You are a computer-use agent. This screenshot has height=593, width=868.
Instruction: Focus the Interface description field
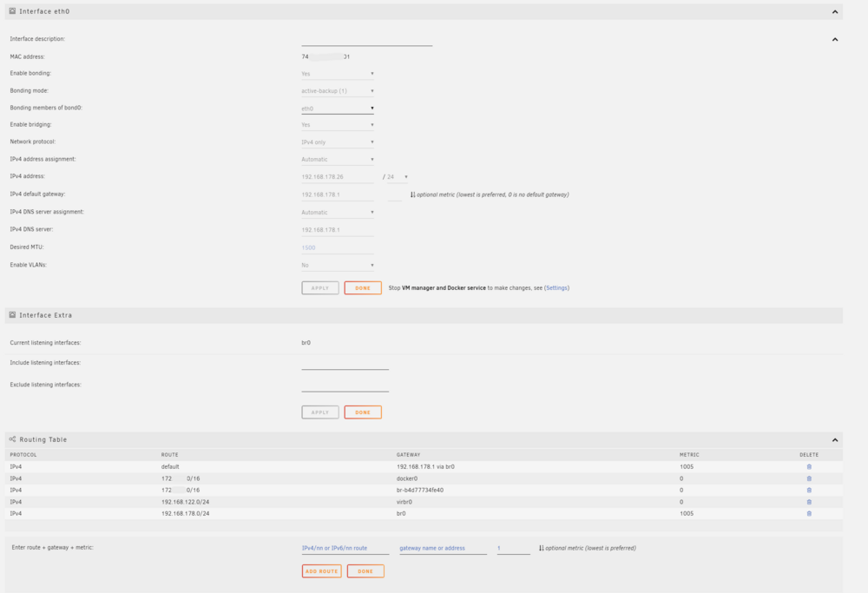click(367, 40)
